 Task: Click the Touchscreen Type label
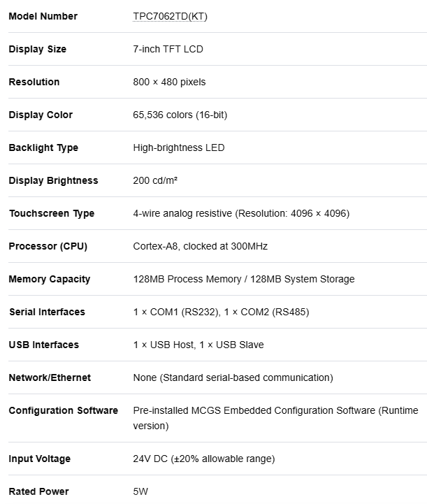[x=52, y=213]
